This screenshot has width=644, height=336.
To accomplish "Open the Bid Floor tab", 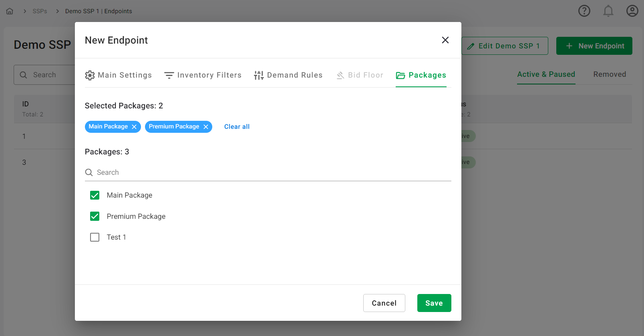I will click(360, 75).
